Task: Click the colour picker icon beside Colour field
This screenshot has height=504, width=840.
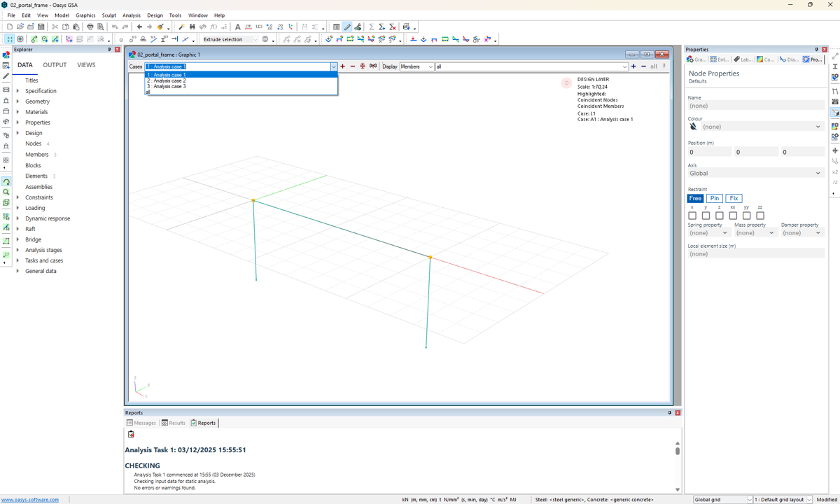Action: [694, 127]
